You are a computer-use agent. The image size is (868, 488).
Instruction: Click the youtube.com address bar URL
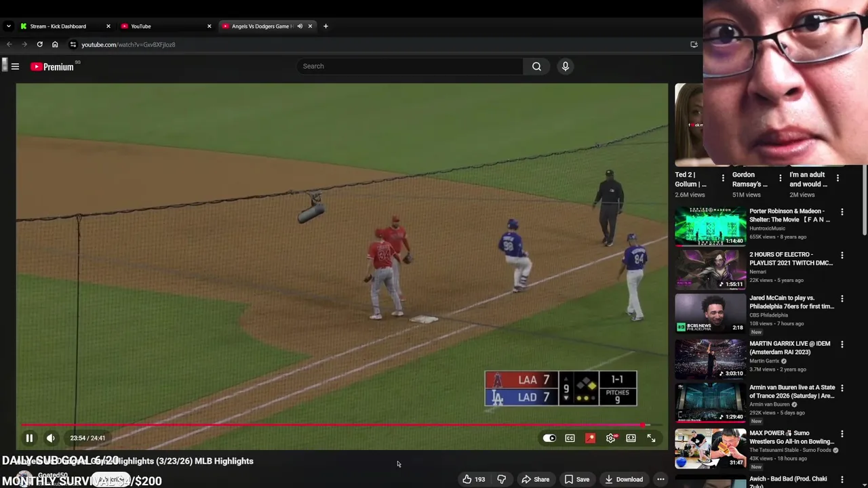pos(128,45)
